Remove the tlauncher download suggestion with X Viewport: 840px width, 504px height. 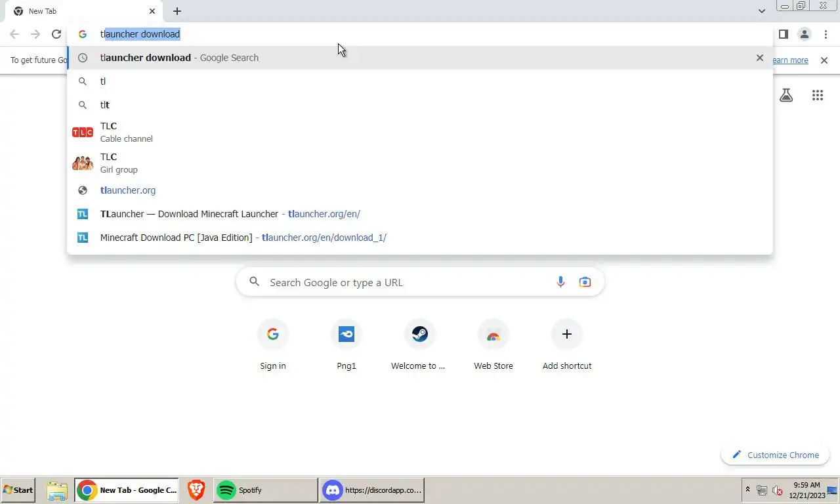759,58
